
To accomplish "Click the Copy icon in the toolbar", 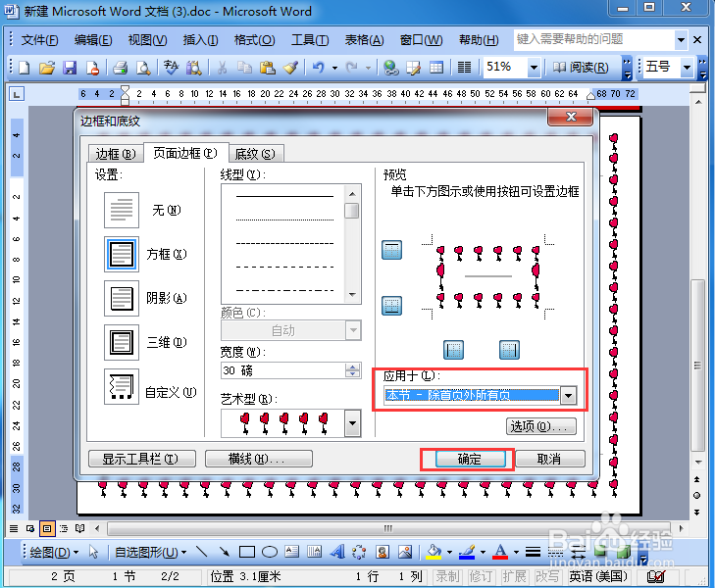I will point(245,68).
